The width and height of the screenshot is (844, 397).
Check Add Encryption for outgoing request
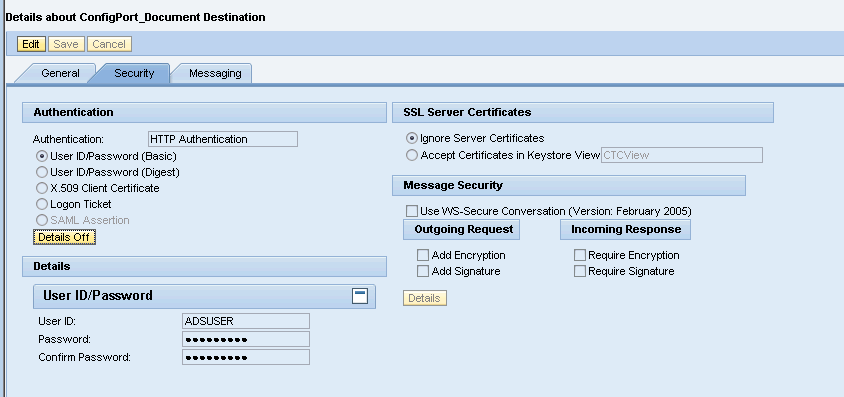coord(423,255)
